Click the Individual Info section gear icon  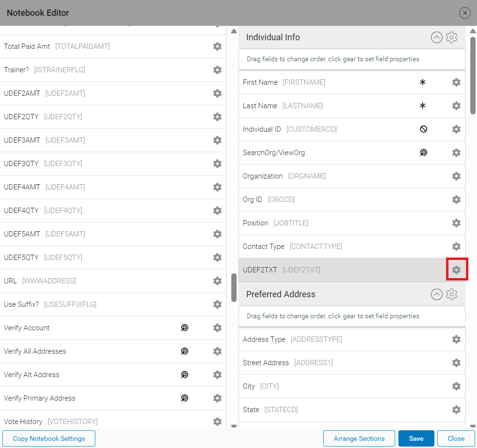[452, 37]
